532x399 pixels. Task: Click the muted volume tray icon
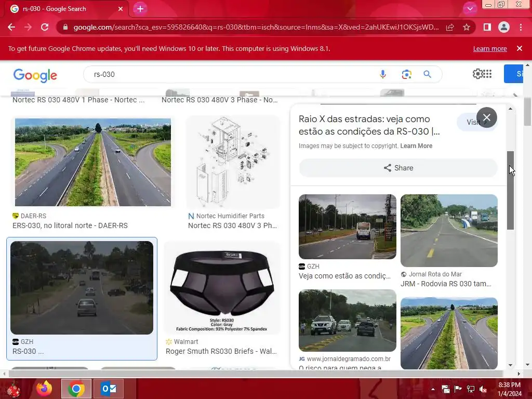(x=483, y=389)
